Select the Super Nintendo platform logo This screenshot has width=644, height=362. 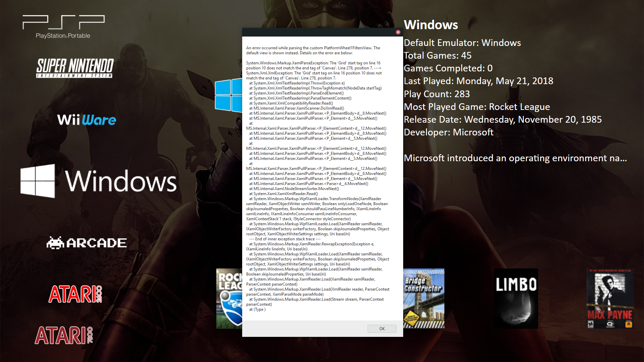tap(75, 68)
